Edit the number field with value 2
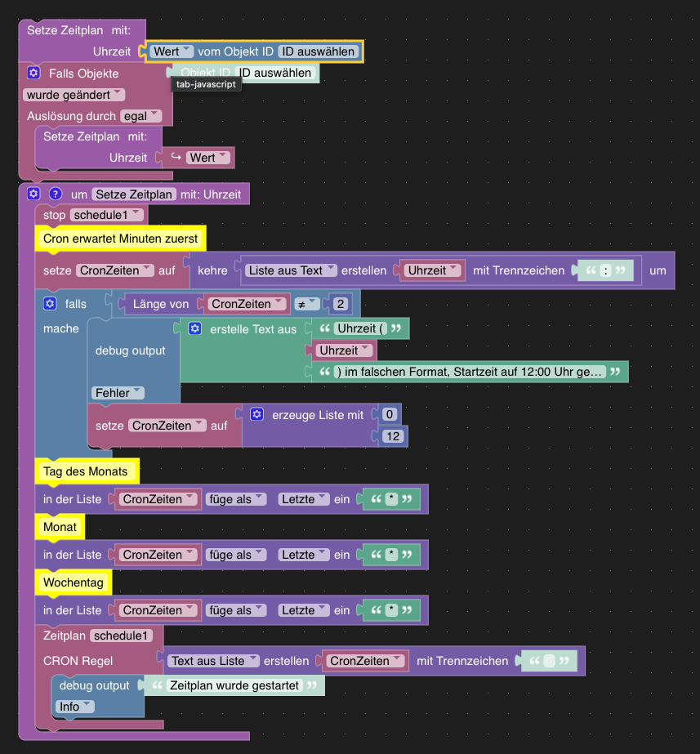Image resolution: width=700 pixels, height=754 pixels. [341, 304]
